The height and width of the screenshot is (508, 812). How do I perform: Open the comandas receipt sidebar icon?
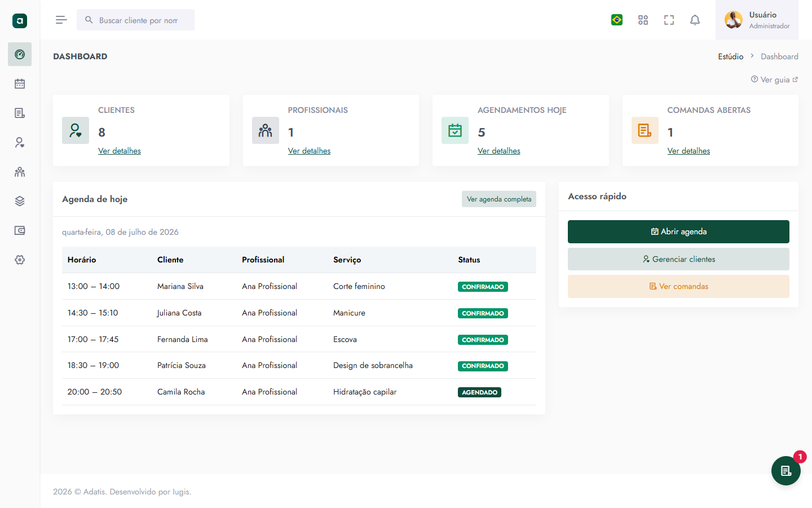click(x=20, y=113)
